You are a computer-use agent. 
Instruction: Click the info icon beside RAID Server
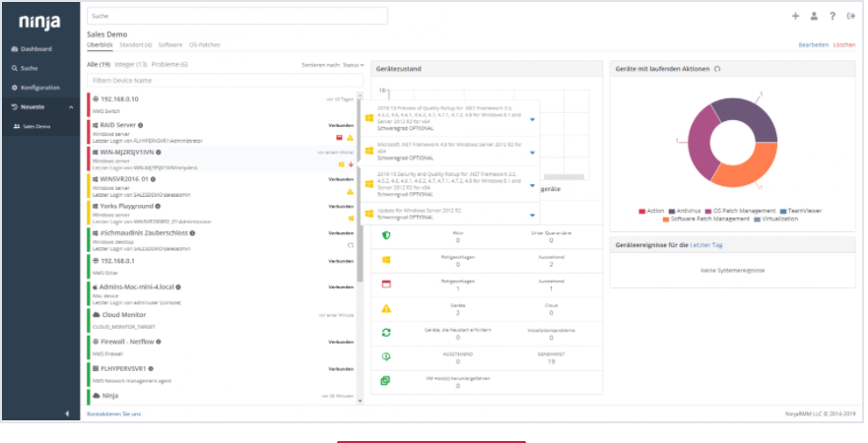coord(140,125)
